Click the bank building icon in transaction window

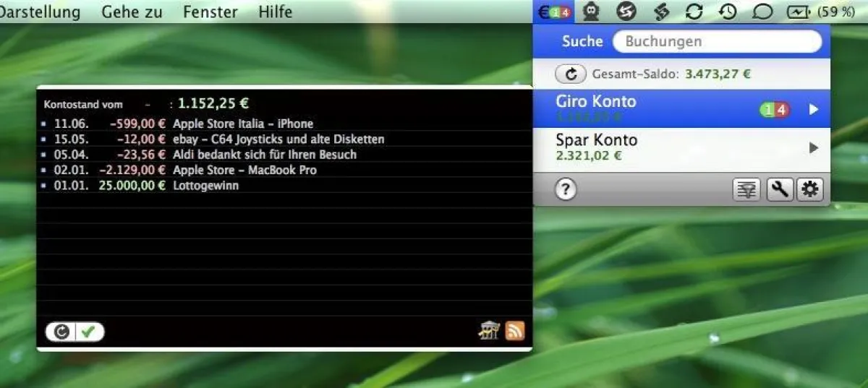(490, 331)
